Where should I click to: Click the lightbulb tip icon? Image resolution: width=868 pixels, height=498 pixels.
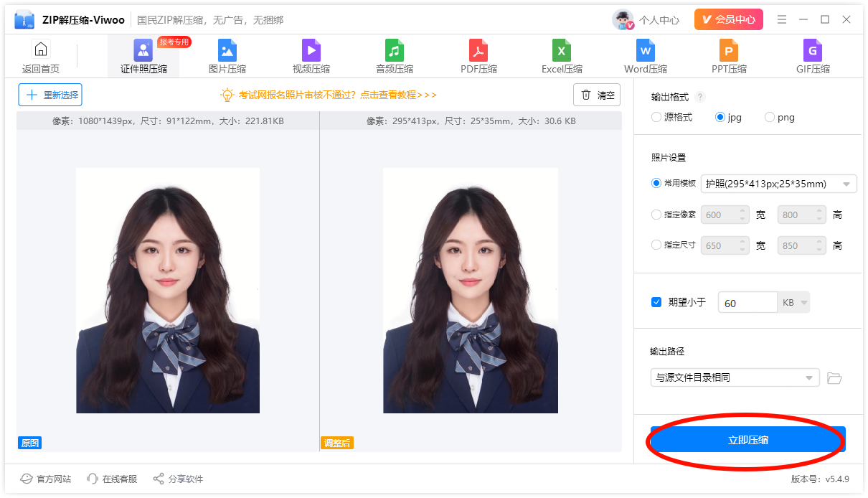[x=227, y=95]
